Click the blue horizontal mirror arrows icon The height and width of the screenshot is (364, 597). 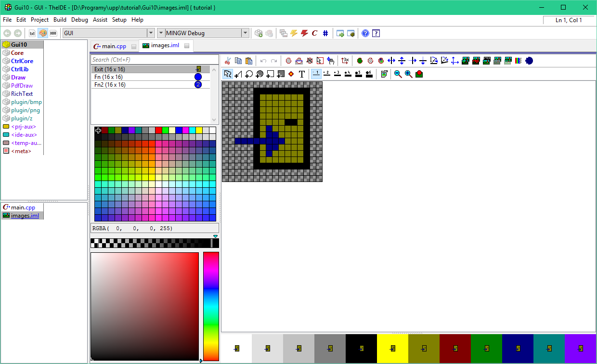coord(391,61)
